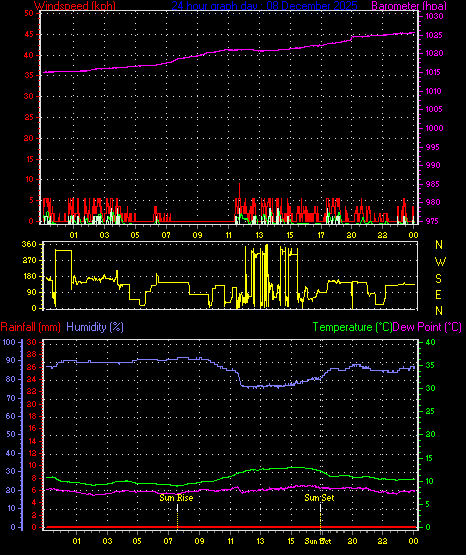
Task: Click the "S" compass letter
Action: point(438,279)
